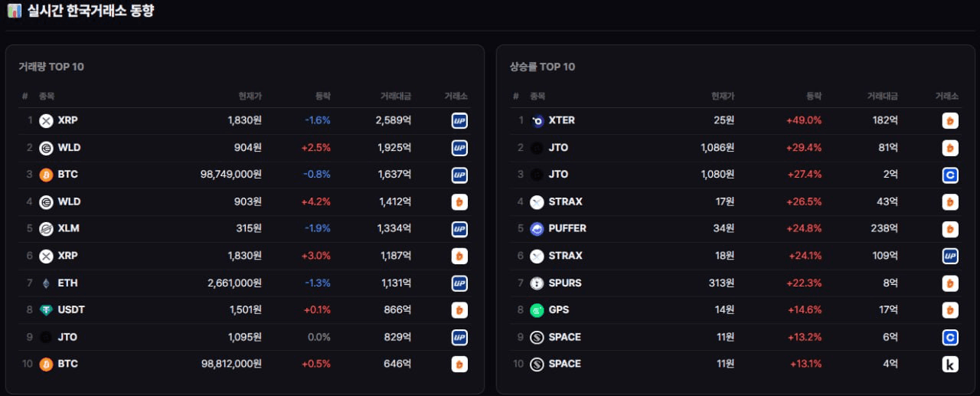Image resolution: width=980 pixels, height=396 pixels.
Task: Click the Coinone exchange icon in JTO row 3
Action: coord(950,175)
